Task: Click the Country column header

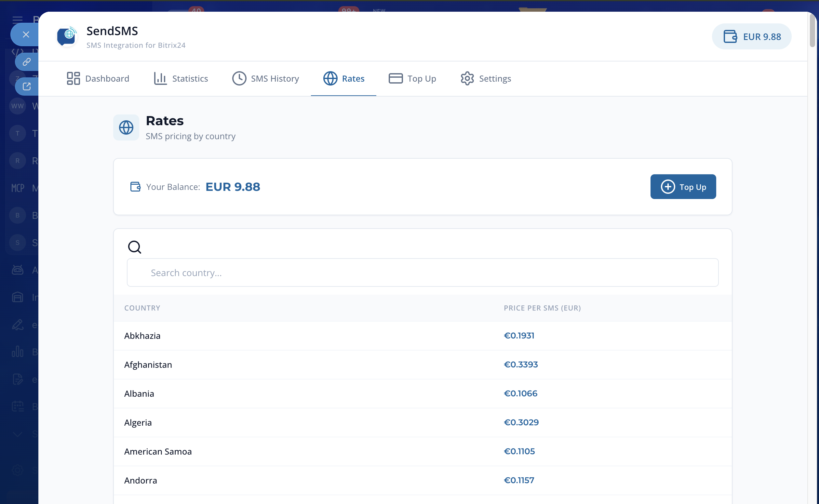Action: 142,308
